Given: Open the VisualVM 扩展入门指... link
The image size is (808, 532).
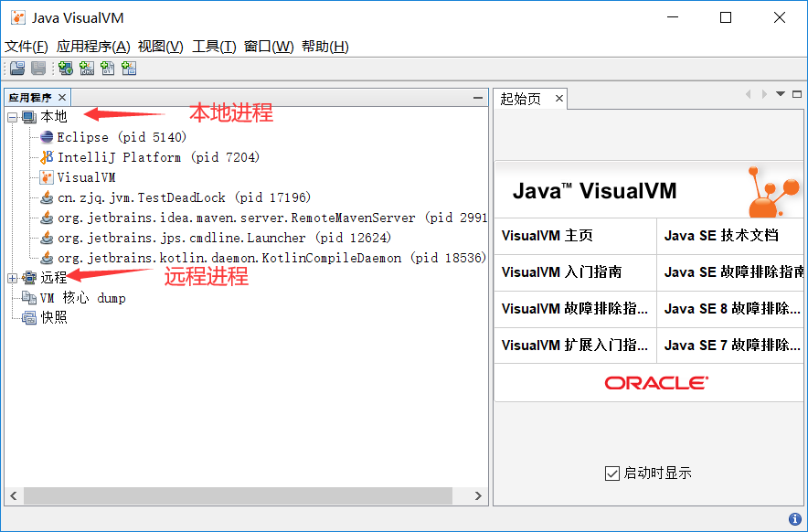Looking at the screenshot, I should 575,345.
